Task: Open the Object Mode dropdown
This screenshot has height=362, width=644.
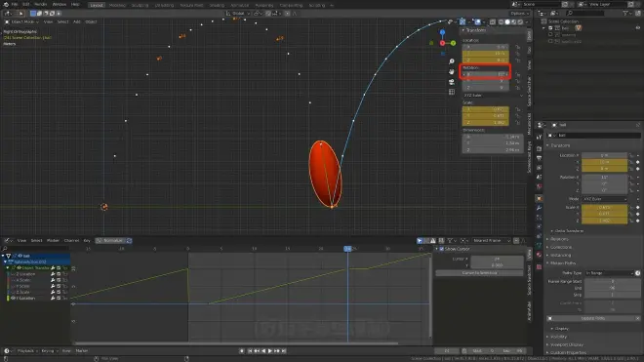Action: (22, 21)
